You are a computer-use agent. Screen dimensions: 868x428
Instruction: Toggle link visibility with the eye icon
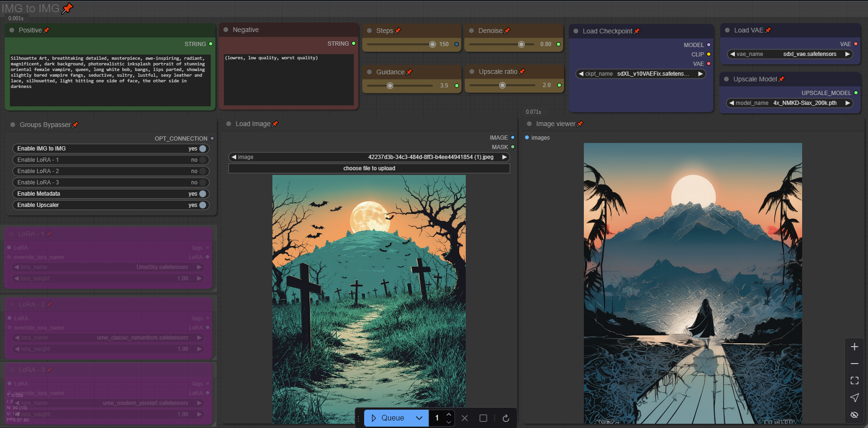pos(854,415)
